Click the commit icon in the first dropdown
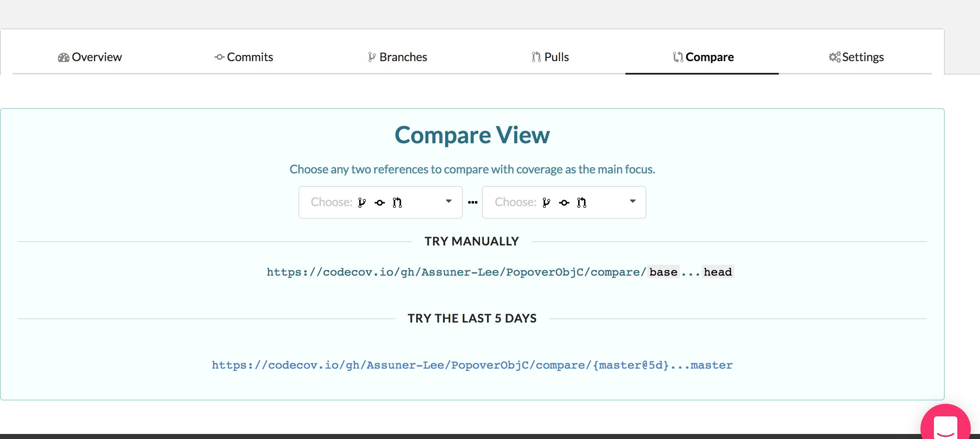The width and height of the screenshot is (980, 439). [380, 203]
